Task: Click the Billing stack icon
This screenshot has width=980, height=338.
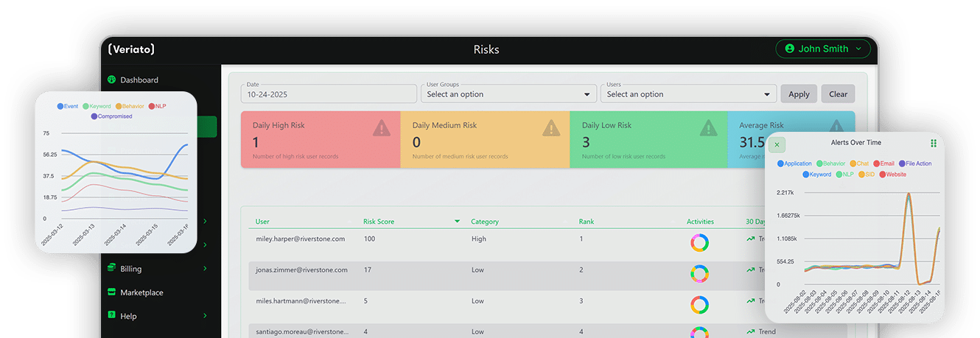Action: 112,269
